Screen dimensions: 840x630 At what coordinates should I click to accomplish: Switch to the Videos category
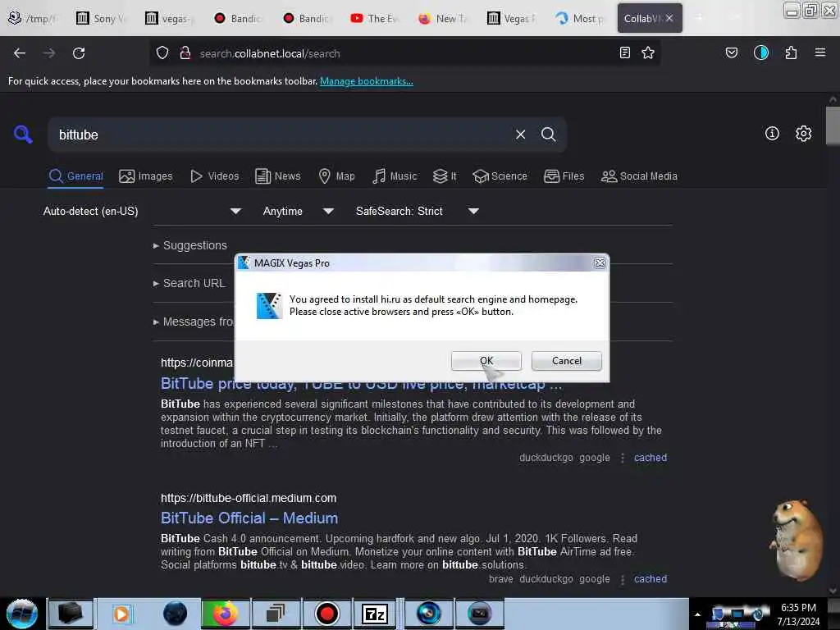click(214, 176)
